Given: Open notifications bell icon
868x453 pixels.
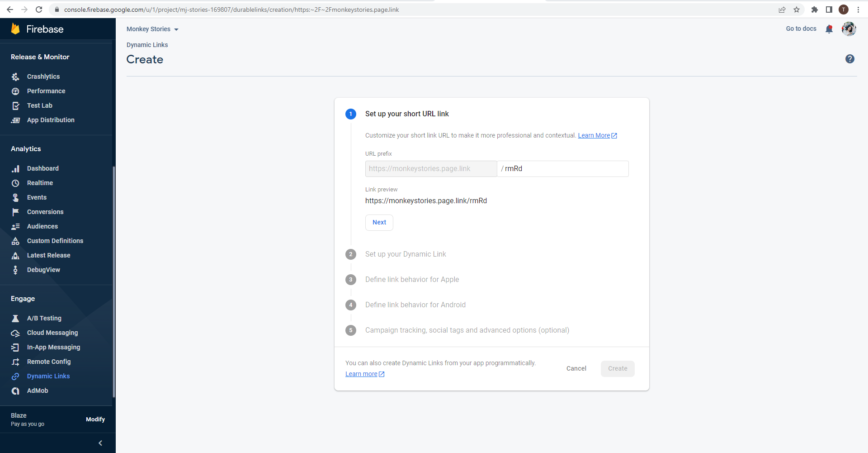Looking at the screenshot, I should pos(829,29).
